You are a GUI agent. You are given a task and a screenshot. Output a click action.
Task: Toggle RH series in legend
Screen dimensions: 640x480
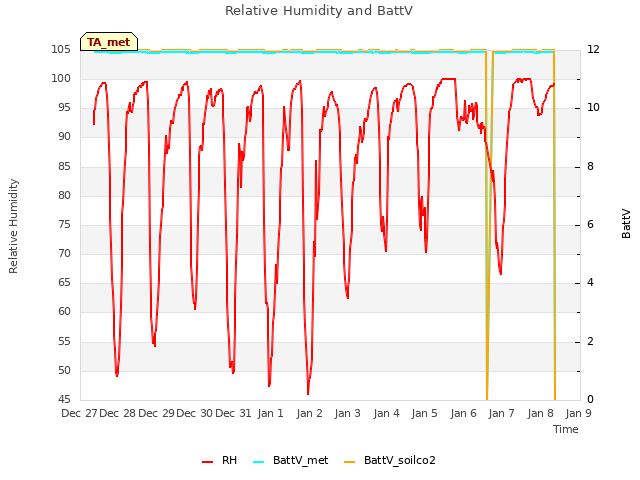[x=220, y=460]
